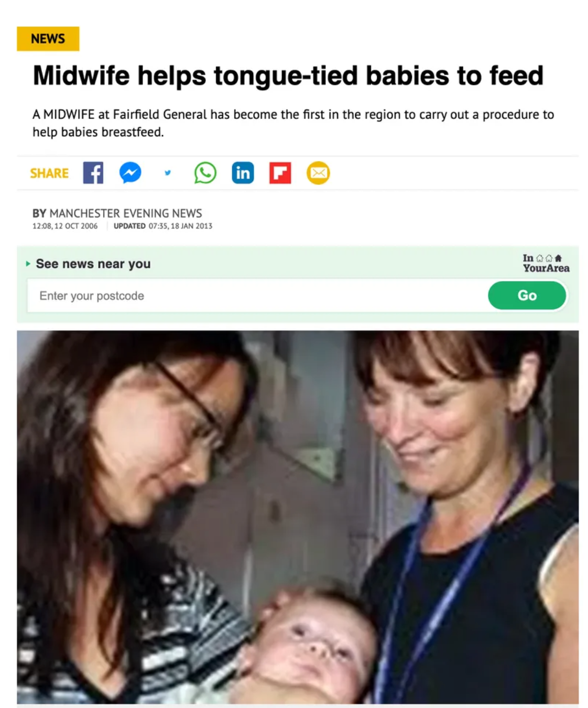Share article on LinkedIn

(243, 173)
